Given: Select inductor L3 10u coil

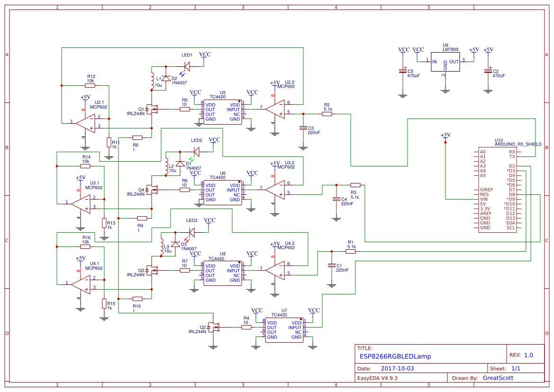Looking at the screenshot, I should point(162,246).
